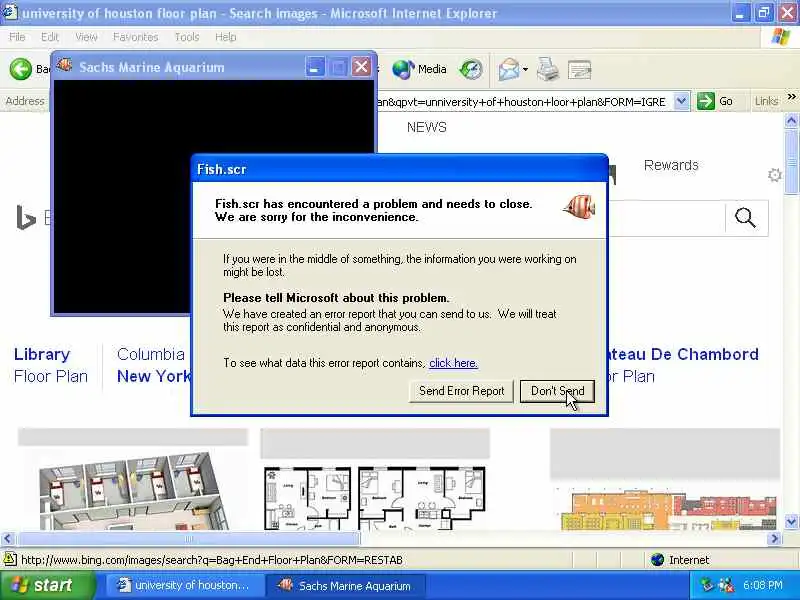Screen dimensions: 800x600
Task: Click the Internet zone icon in status bar
Action: pos(657,560)
